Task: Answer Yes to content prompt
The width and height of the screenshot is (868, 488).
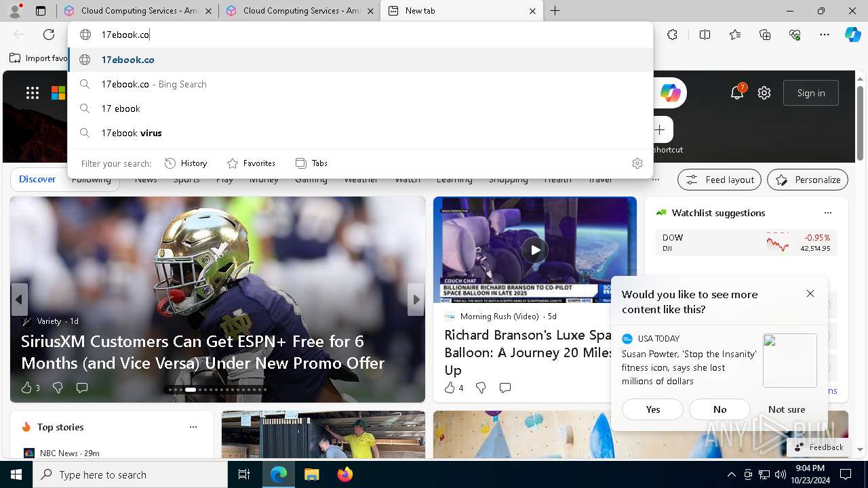Action: coord(653,409)
